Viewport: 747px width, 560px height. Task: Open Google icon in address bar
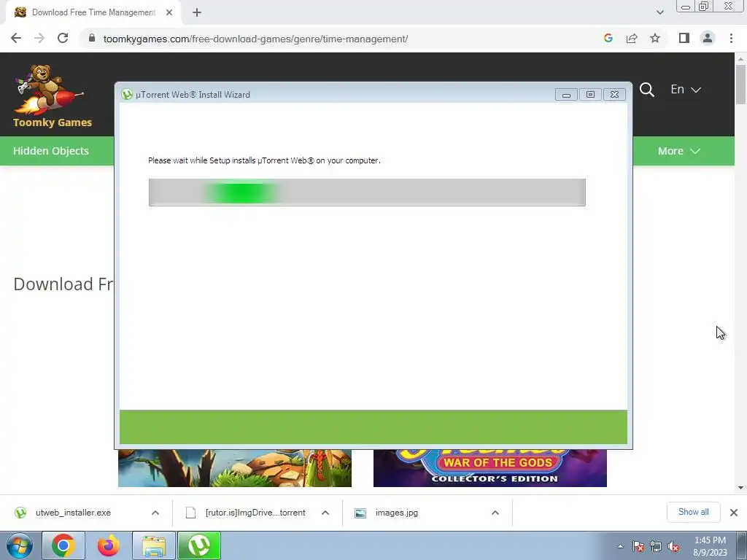pyautogui.click(x=608, y=39)
